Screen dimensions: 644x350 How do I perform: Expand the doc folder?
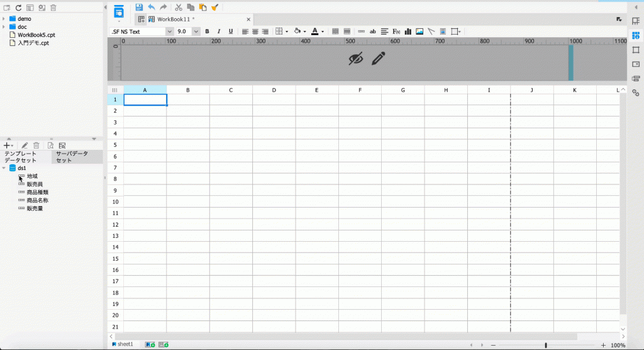click(x=4, y=26)
